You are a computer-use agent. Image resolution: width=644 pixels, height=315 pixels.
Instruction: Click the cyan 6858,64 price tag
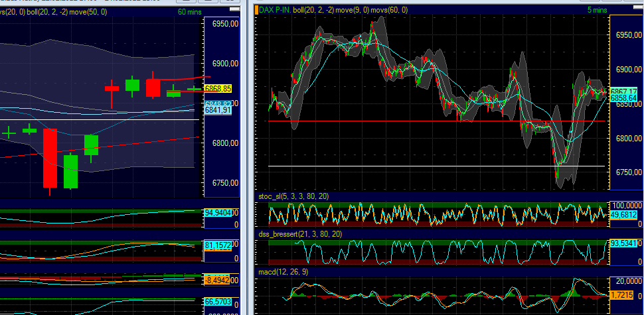pos(624,98)
